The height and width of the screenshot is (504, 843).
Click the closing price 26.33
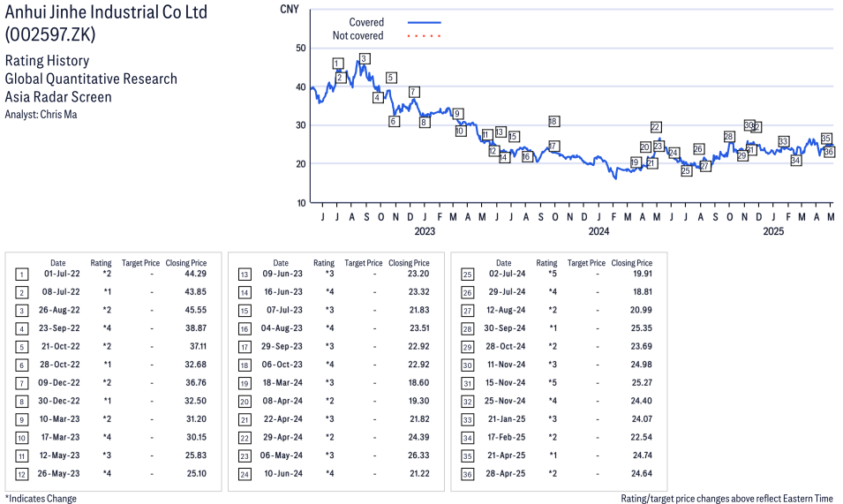(418, 455)
